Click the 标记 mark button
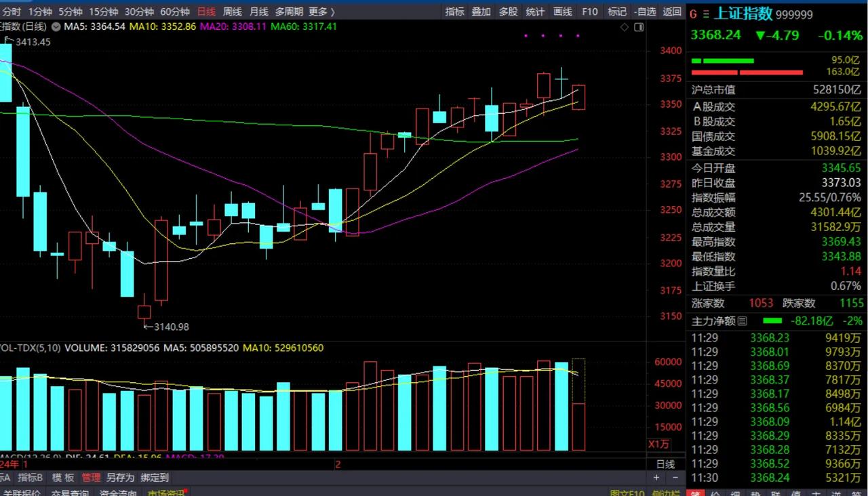 click(617, 12)
